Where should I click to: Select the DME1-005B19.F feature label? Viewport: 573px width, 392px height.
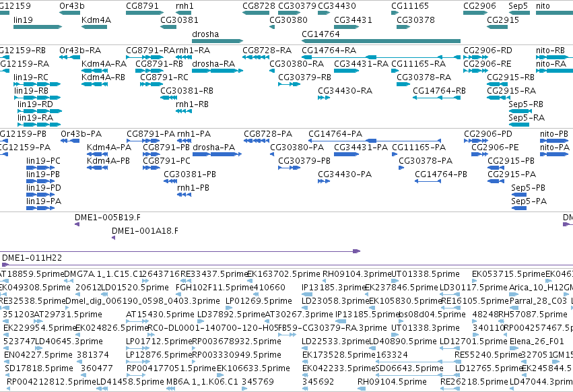pos(108,217)
